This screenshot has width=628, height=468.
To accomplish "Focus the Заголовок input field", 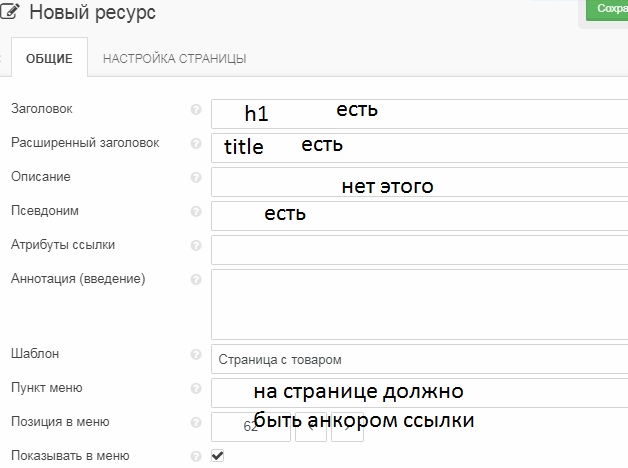I will point(419,114).
